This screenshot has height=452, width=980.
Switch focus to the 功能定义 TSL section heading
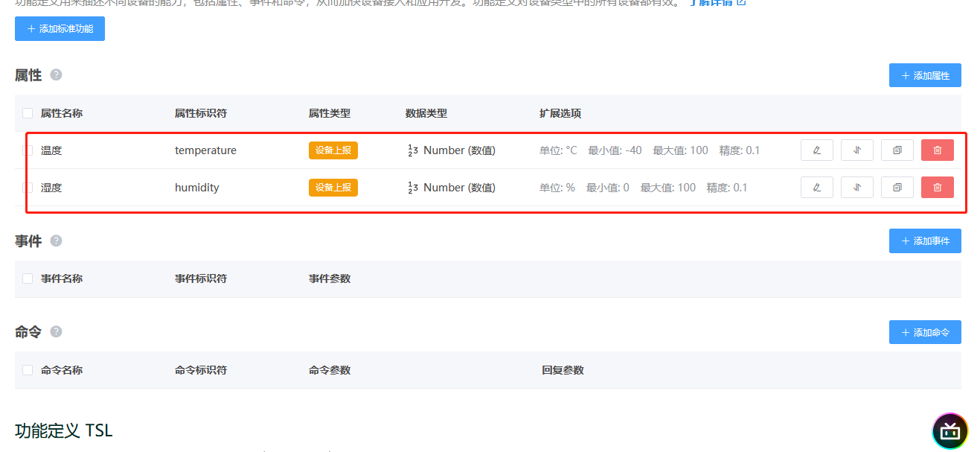[x=64, y=430]
